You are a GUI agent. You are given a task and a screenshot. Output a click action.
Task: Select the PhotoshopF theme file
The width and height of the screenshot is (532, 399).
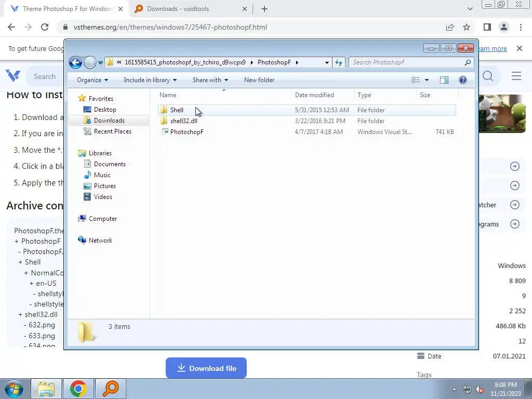[x=307, y=131]
